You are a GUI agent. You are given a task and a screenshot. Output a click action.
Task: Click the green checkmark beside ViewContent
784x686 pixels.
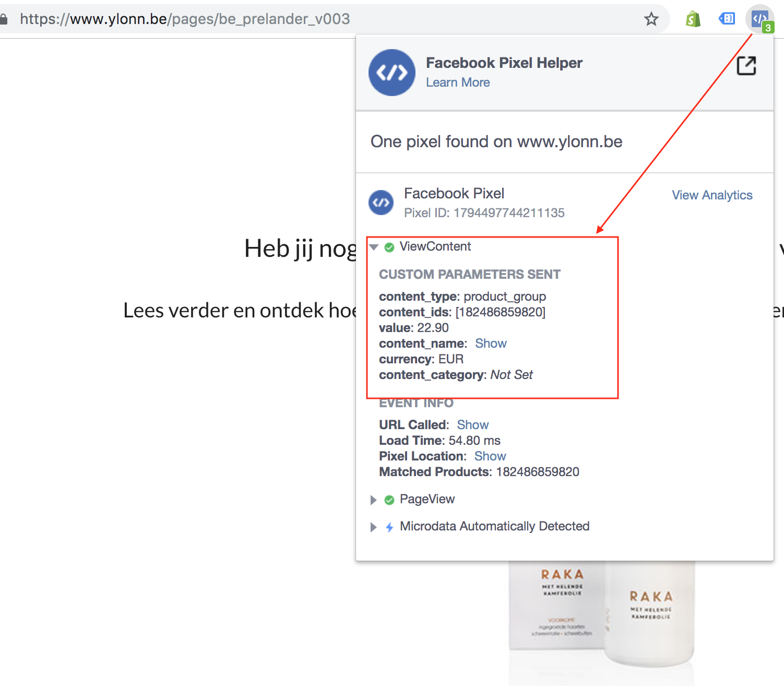click(389, 247)
